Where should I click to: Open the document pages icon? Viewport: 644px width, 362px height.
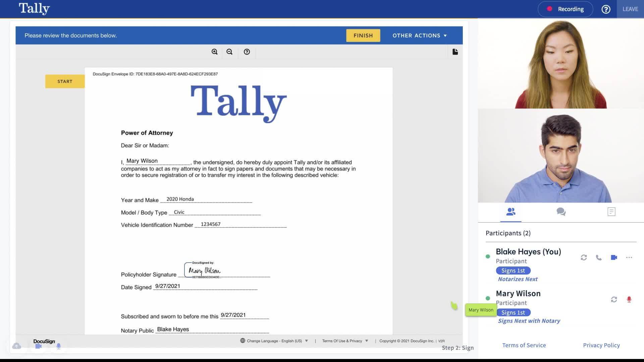455,52
